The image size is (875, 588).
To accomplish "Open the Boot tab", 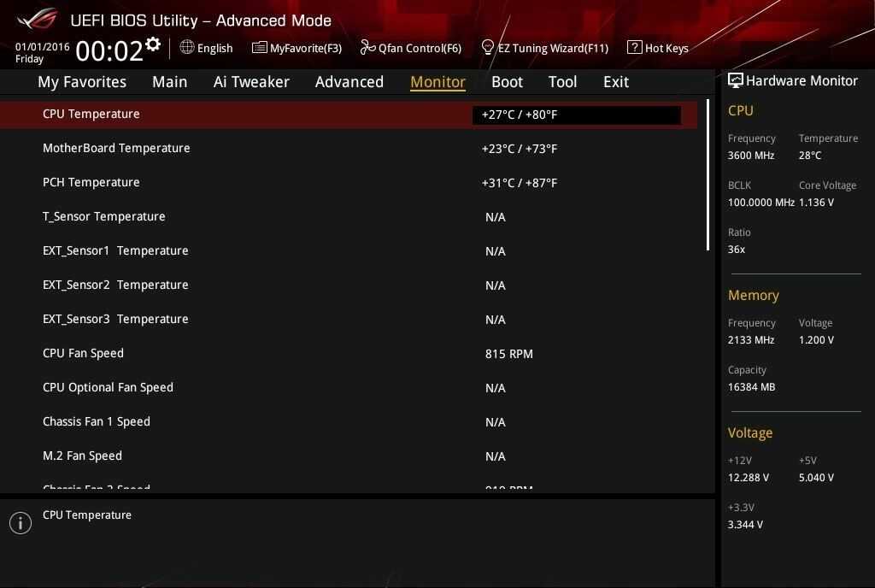I will tap(507, 82).
